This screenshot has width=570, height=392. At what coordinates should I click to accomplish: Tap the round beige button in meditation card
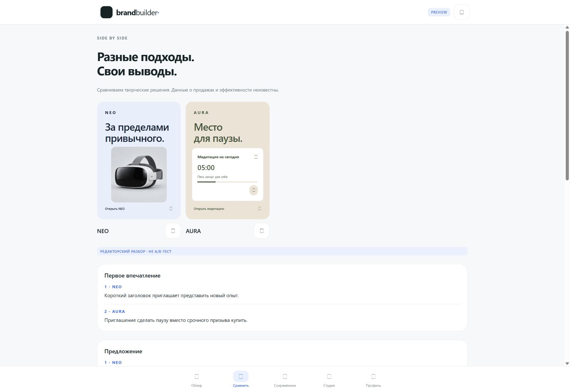[x=254, y=190]
